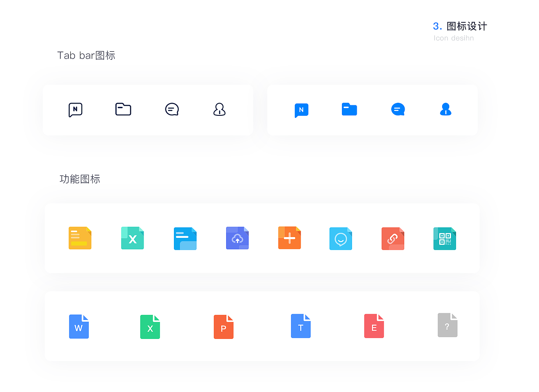Open the teal X spreadsheet function icon
Screen dimensions: 539x392
tap(133, 238)
